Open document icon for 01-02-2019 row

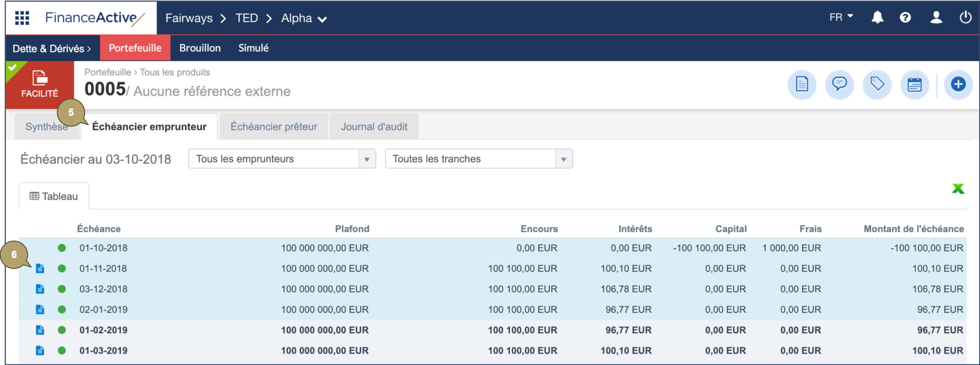[40, 330]
